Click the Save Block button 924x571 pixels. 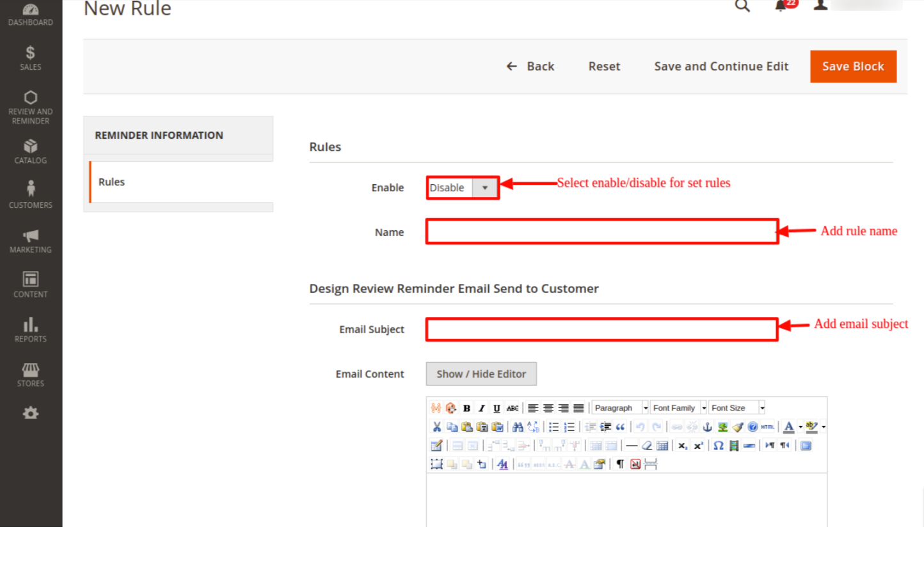[852, 66]
